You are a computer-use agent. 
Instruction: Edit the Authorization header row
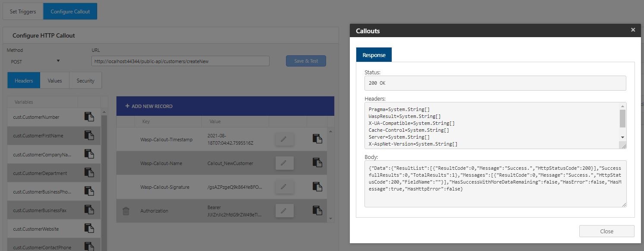click(x=284, y=210)
